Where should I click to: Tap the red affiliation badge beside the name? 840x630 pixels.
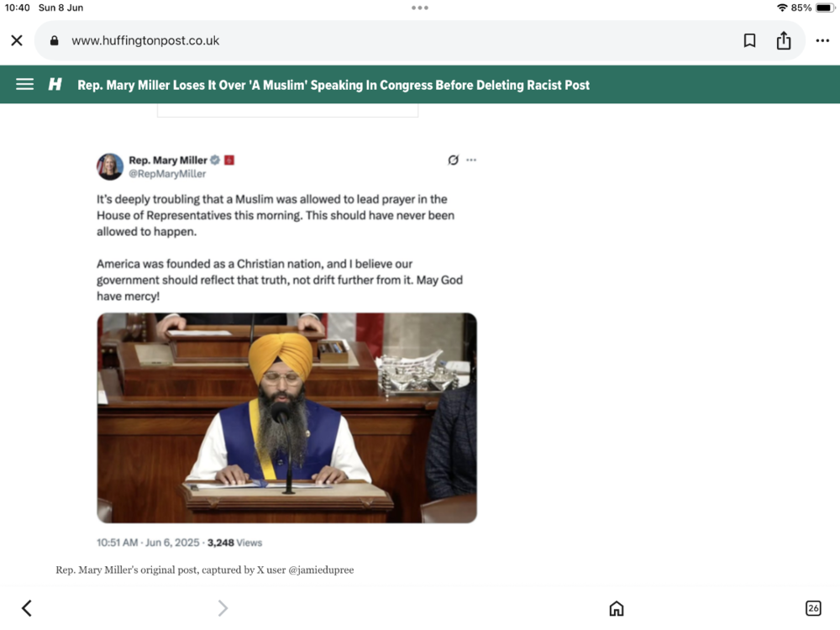(x=229, y=160)
